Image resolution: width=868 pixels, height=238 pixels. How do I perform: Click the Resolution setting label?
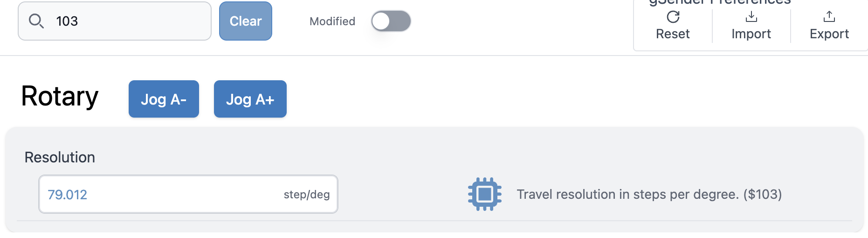(x=60, y=157)
